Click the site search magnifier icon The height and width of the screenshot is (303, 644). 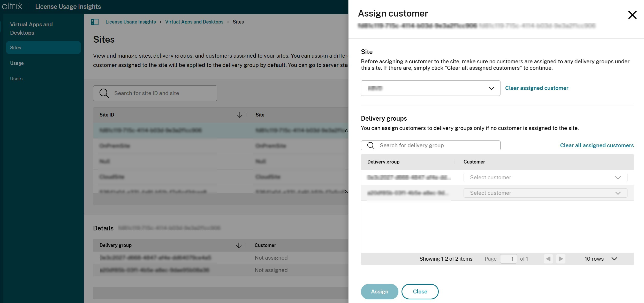click(104, 93)
